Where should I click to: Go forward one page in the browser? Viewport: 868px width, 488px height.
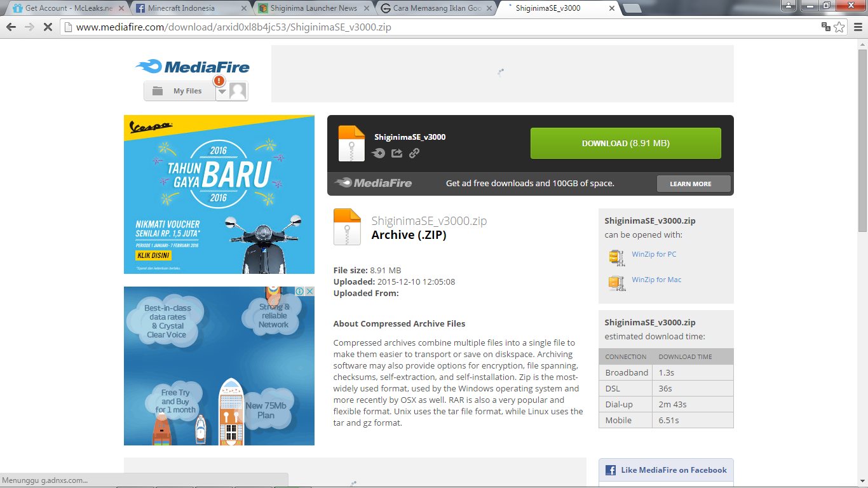coord(29,27)
